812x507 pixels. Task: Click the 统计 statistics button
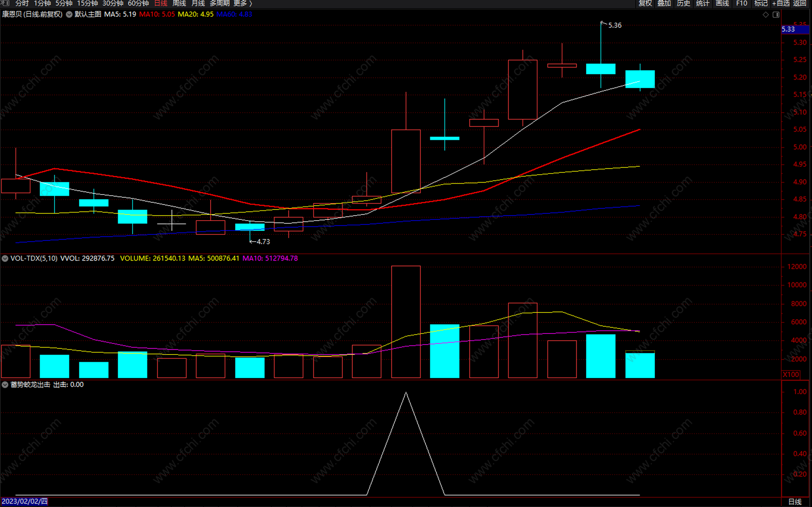(x=703, y=3)
